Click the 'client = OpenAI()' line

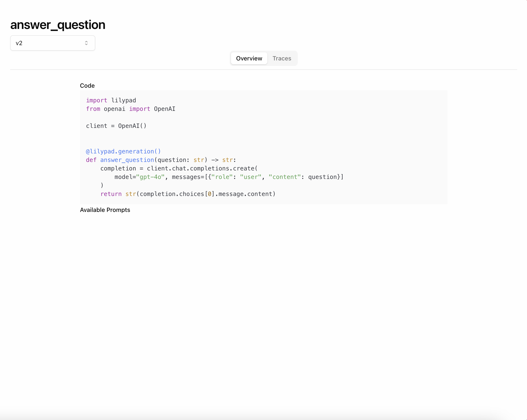pos(116,126)
